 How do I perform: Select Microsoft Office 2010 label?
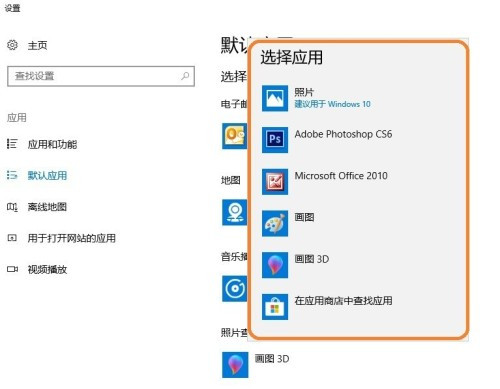[341, 176]
